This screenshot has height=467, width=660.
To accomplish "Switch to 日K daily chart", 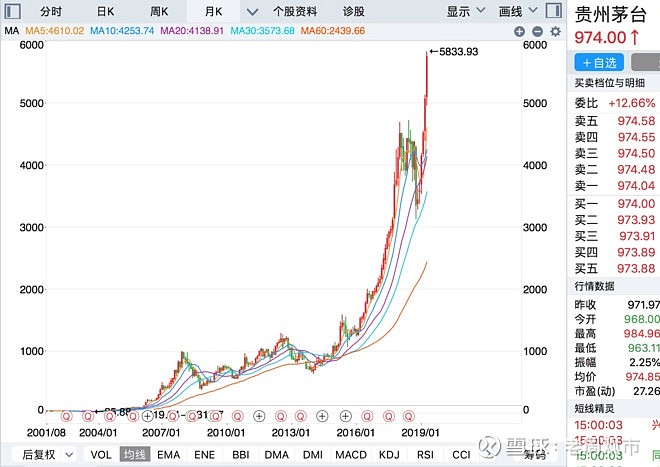I will 105,11.
